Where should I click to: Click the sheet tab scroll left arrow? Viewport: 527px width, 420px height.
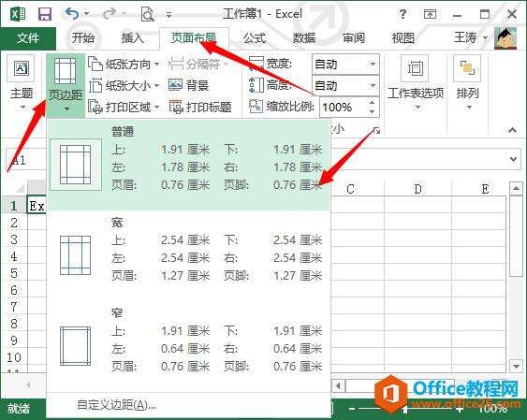pyautogui.click(x=28, y=385)
